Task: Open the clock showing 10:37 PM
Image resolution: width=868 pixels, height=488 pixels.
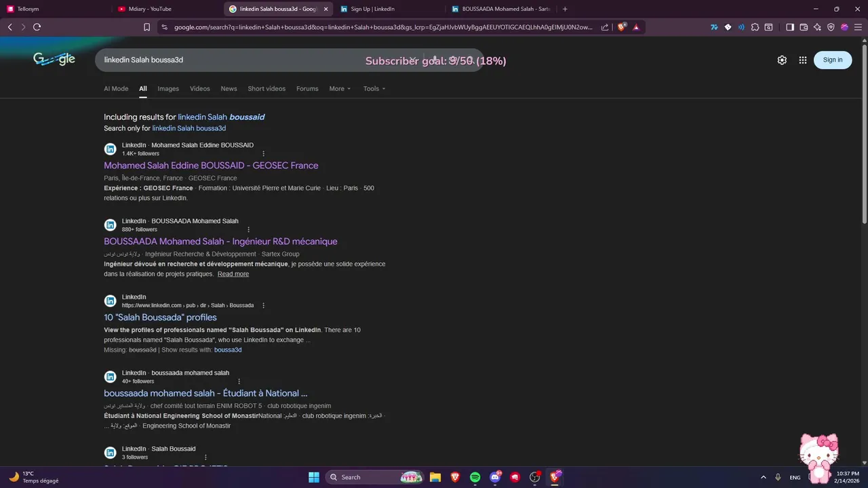Action: click(x=848, y=477)
